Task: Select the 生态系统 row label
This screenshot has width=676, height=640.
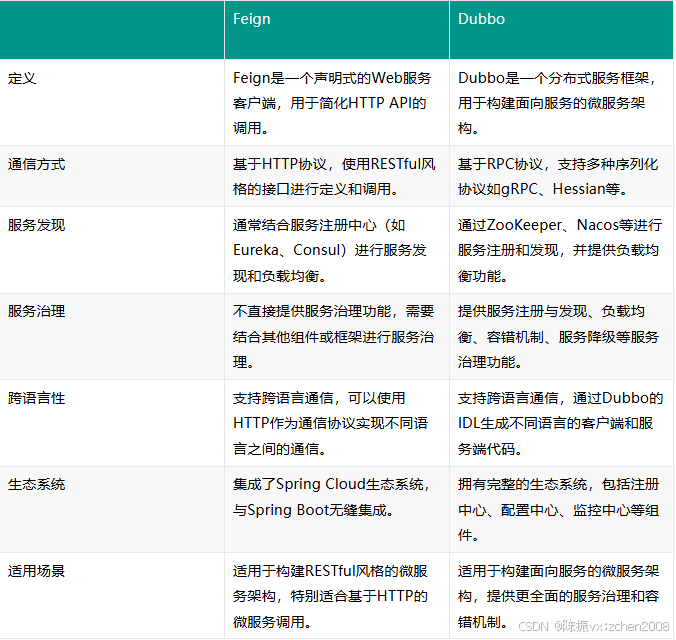Action: pyautogui.click(x=36, y=484)
